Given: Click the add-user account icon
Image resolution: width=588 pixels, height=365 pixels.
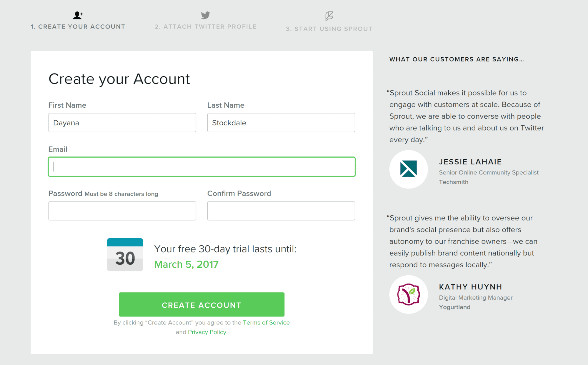Looking at the screenshot, I should pos(78,15).
